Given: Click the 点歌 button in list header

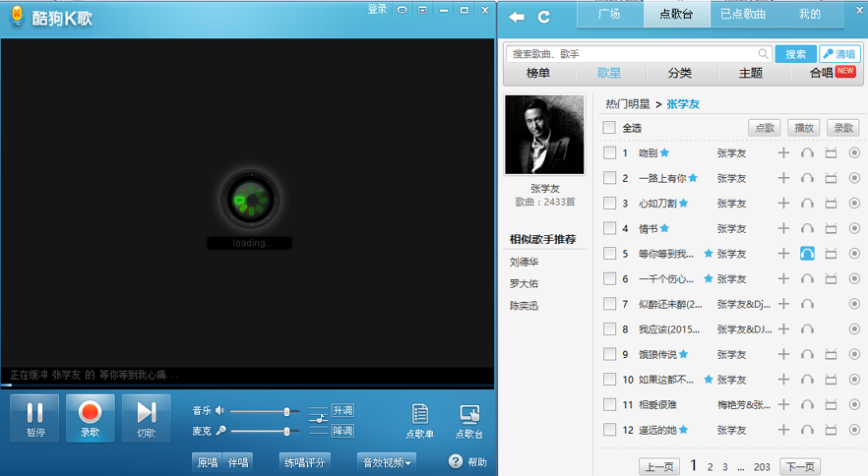Looking at the screenshot, I should pyautogui.click(x=765, y=128).
